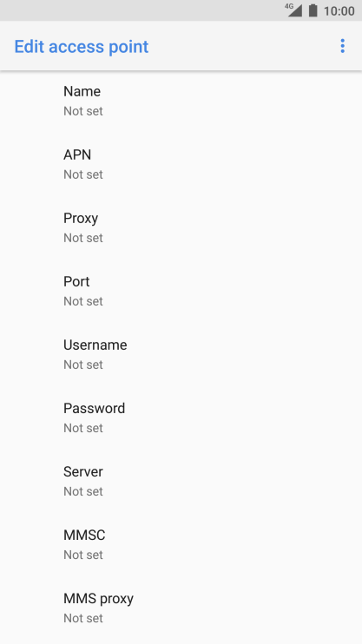Tap the Not set value under Username
Viewport: 362px width, 644px height.
pyautogui.click(x=83, y=365)
